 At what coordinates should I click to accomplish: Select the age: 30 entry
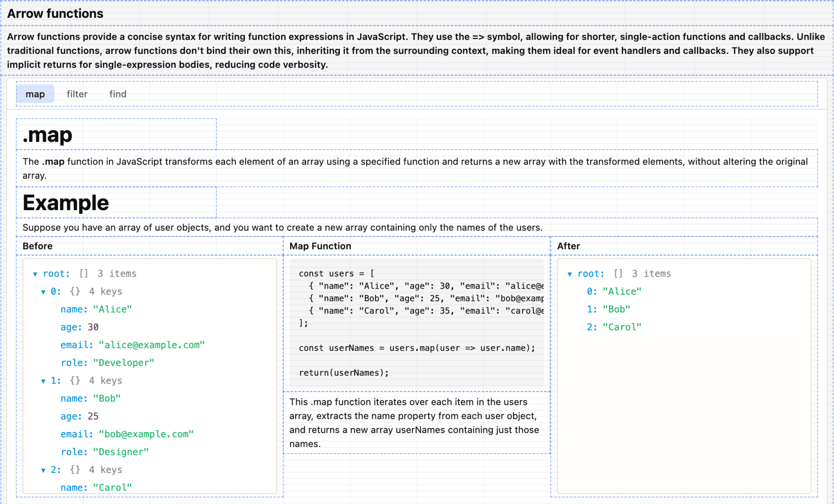pos(79,327)
